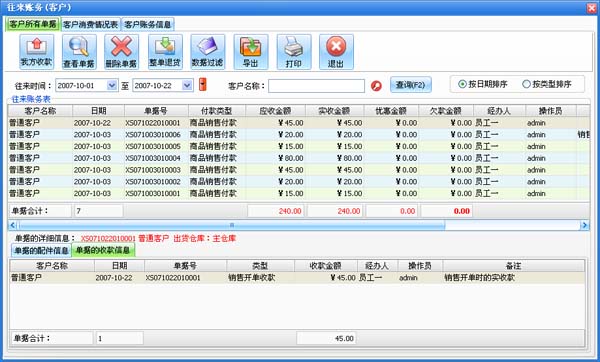Click the 打印 printer icon
The height and width of the screenshot is (362, 600).
pyautogui.click(x=293, y=52)
